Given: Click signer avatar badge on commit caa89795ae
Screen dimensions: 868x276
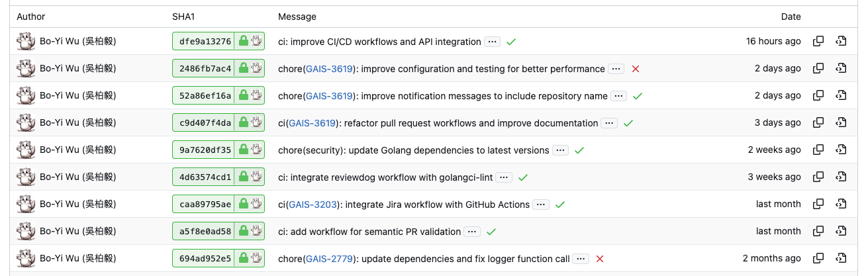Looking at the screenshot, I should point(256,205).
